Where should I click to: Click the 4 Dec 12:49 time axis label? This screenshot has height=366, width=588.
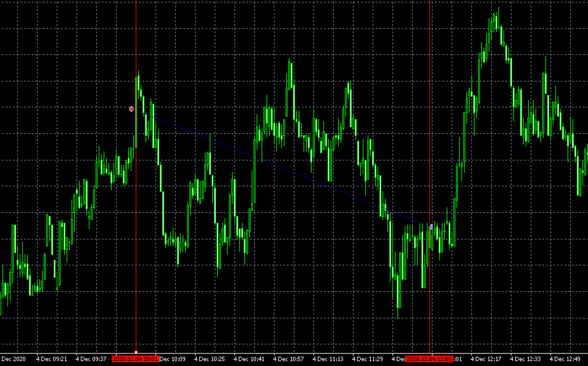point(565,359)
